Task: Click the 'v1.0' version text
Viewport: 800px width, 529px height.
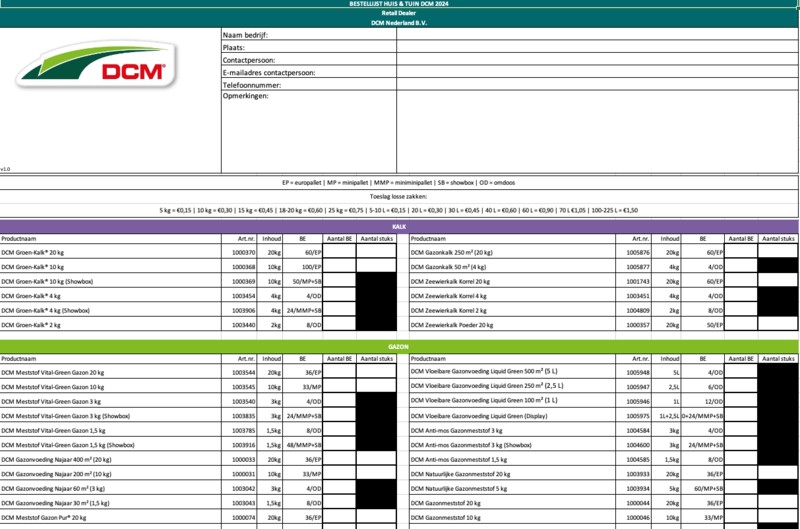Action: 5,169
